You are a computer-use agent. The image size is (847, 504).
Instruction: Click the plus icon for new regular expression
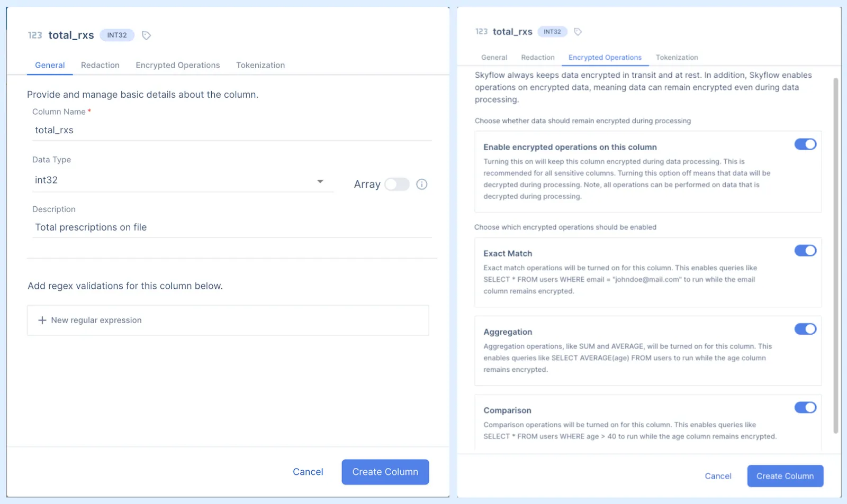point(42,320)
